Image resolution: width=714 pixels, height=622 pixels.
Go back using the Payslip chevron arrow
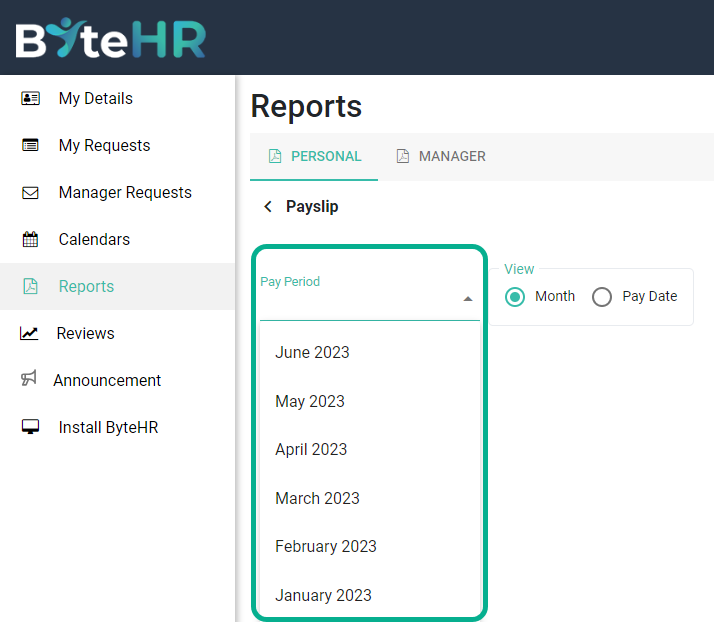(x=268, y=207)
